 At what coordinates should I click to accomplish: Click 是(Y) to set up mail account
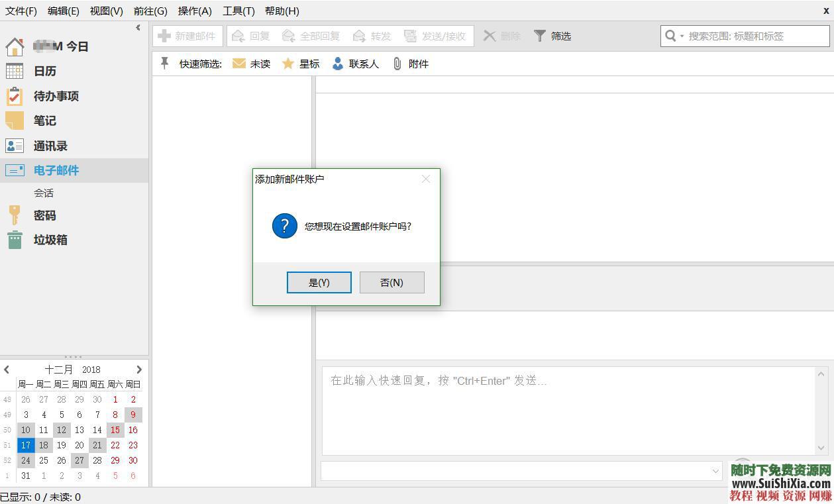pos(319,282)
